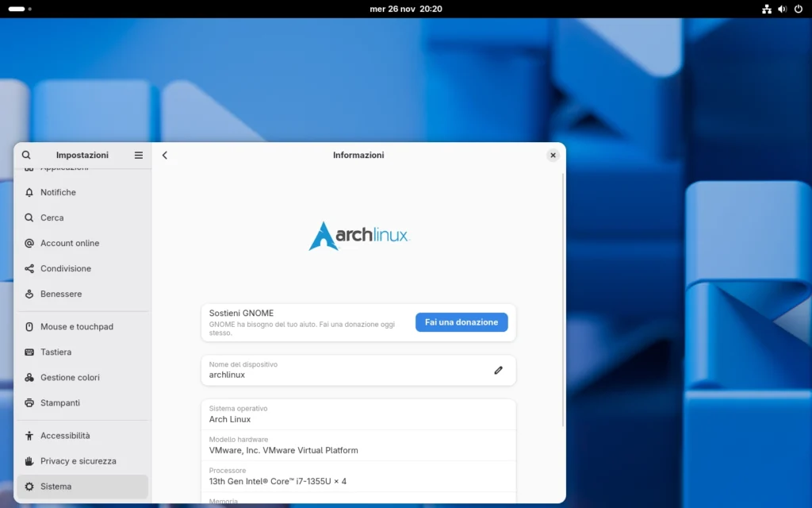Click the Tastiera keyboard icon

pos(29,352)
